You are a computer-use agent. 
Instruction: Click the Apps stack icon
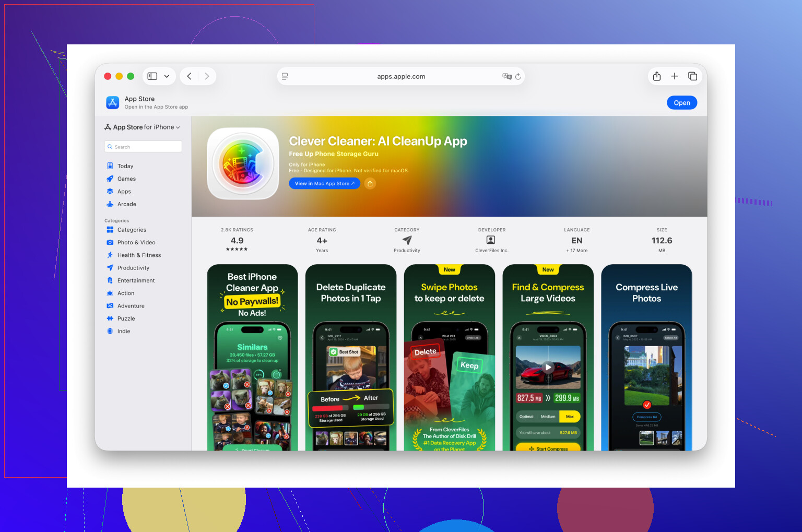pos(110,192)
